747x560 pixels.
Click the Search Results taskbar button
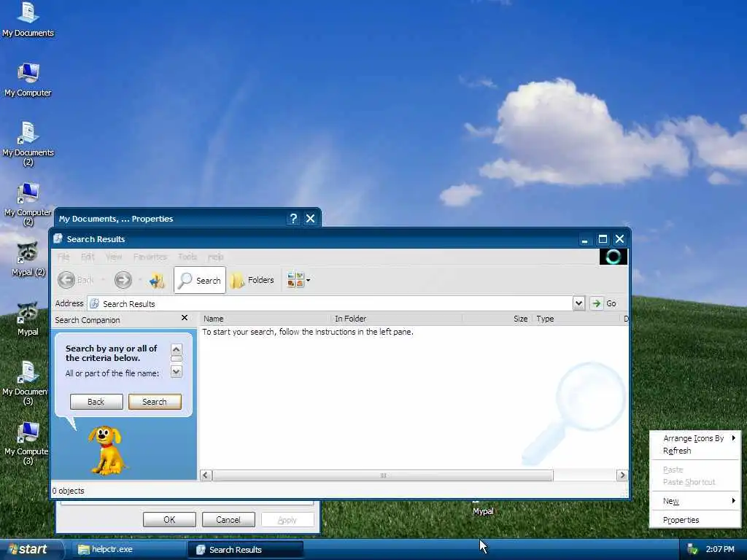tap(245, 550)
